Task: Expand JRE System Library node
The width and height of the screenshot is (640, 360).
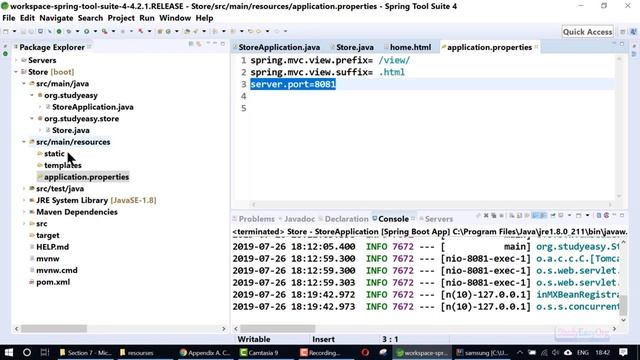Action: (24, 200)
